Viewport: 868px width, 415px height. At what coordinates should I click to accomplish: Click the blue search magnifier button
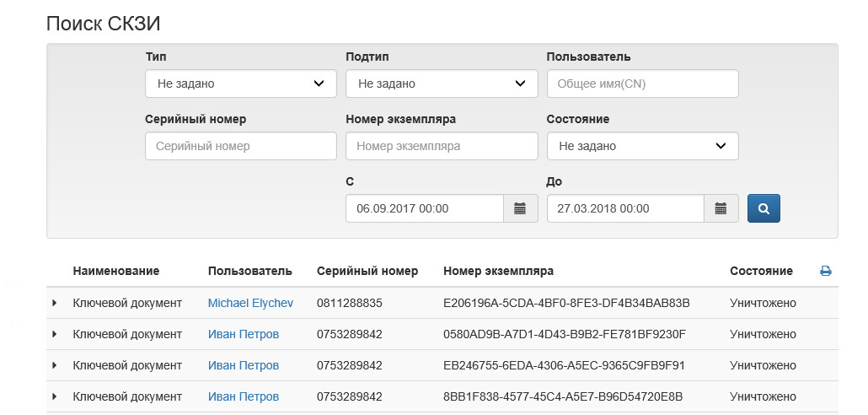(x=764, y=208)
